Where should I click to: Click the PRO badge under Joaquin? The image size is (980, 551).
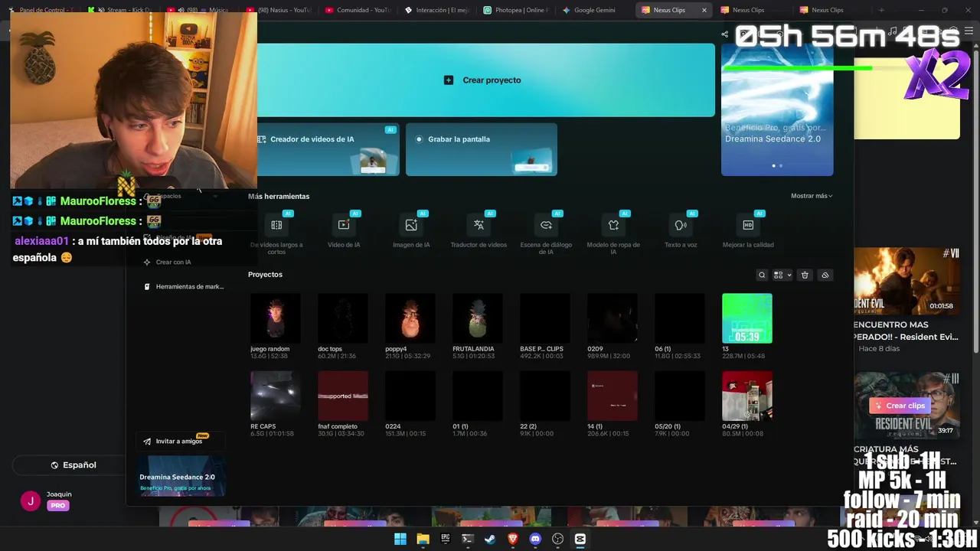pos(57,506)
